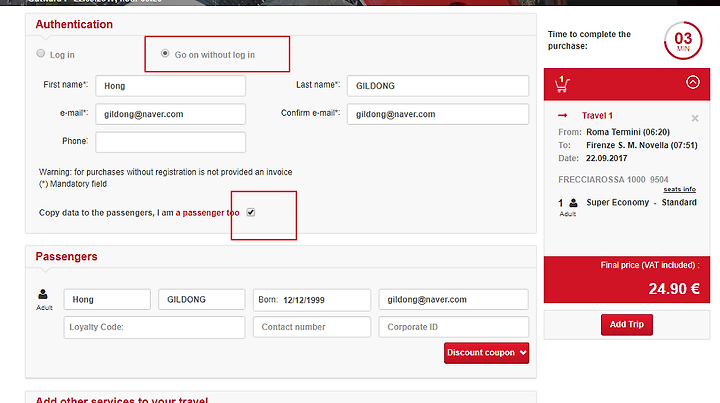Click the Add Trip button
The height and width of the screenshot is (403, 720).
pos(627,325)
